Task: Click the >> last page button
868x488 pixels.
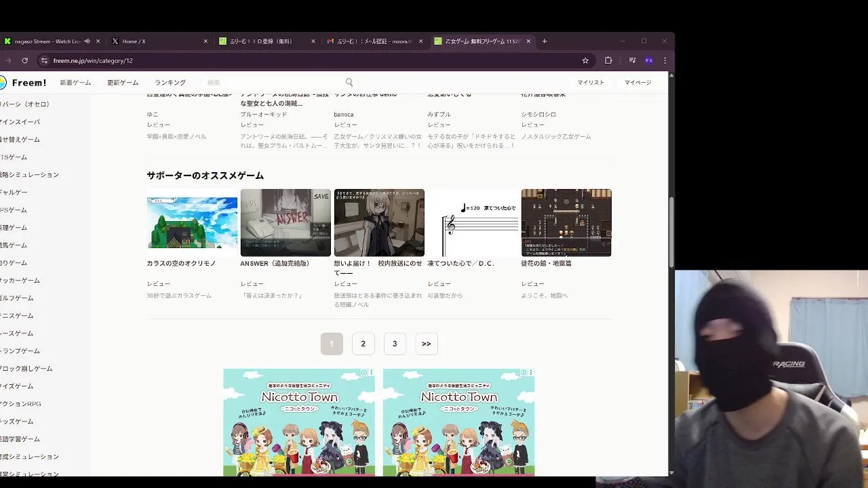Action: 427,344
